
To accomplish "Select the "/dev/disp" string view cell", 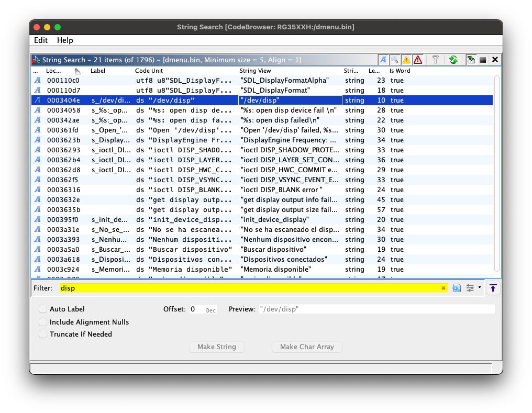I will pyautogui.click(x=291, y=101).
